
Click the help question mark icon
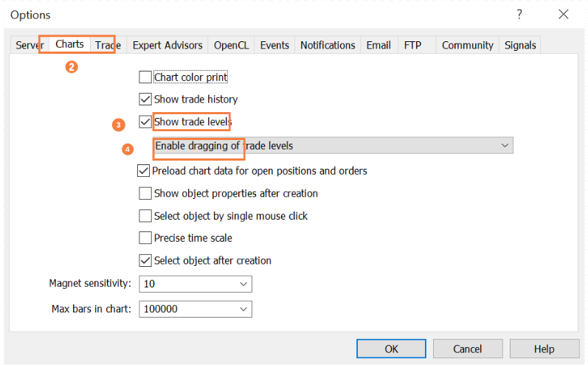pyautogui.click(x=519, y=14)
